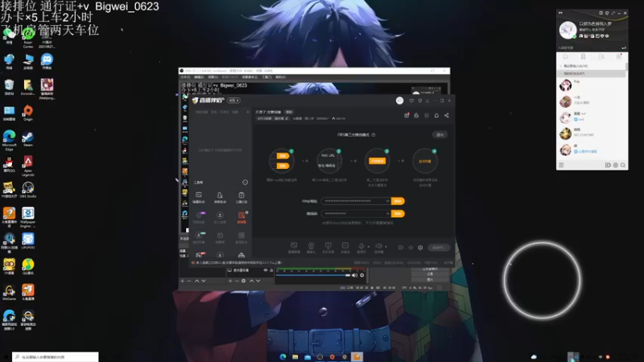Screen dimensions: 644x362
Task: Open the WeGame desktop shortcut
Action: tap(9, 292)
